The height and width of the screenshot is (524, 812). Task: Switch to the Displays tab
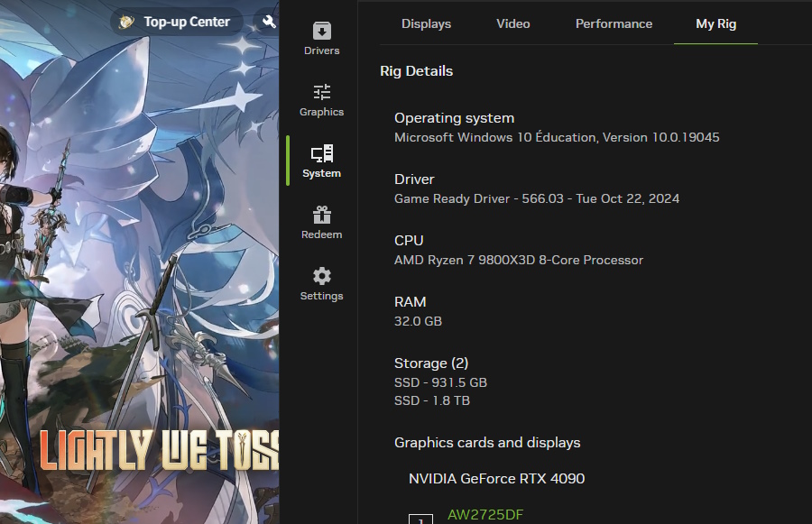[x=426, y=23]
